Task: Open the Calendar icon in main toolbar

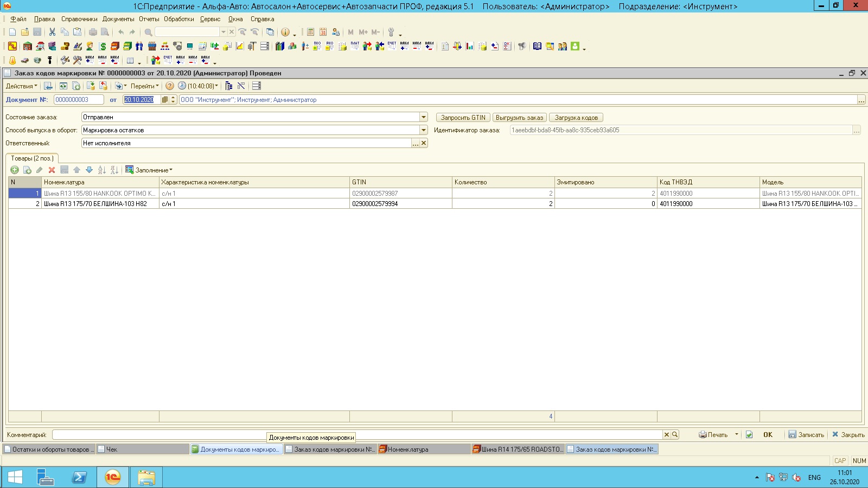Action: [323, 32]
